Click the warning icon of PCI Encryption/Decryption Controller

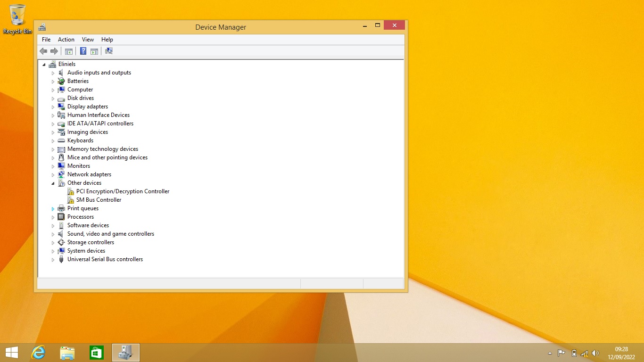[70, 191]
